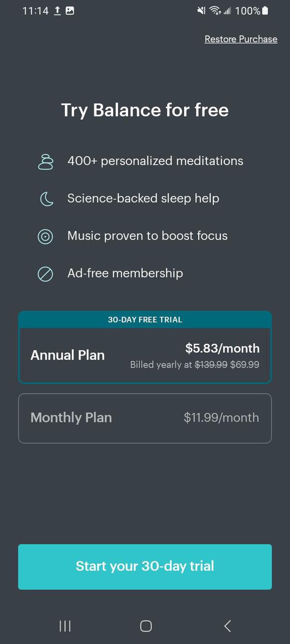Tap the Try Balance for free heading
290x644 pixels.
tap(145, 110)
